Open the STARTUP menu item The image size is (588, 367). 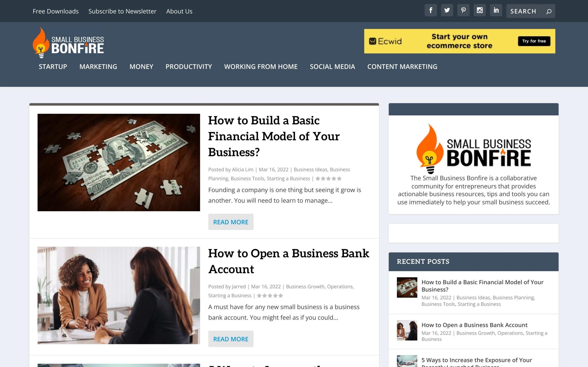point(53,67)
